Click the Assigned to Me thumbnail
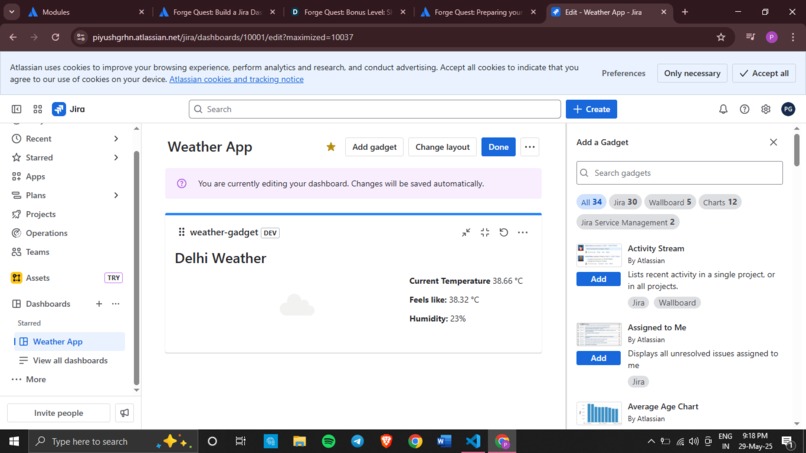This screenshot has height=453, width=806. click(598, 334)
